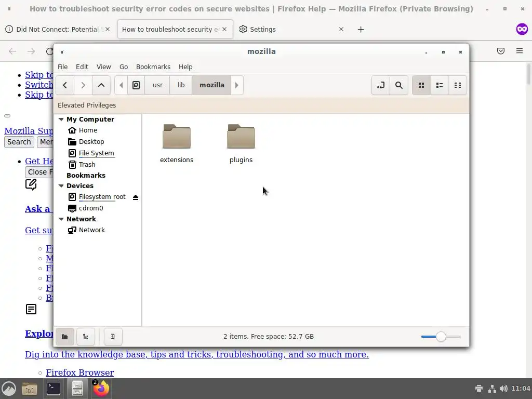Viewport: 532px width, 399px height.
Task: Toggle location entry mode button
Action: click(x=381, y=85)
